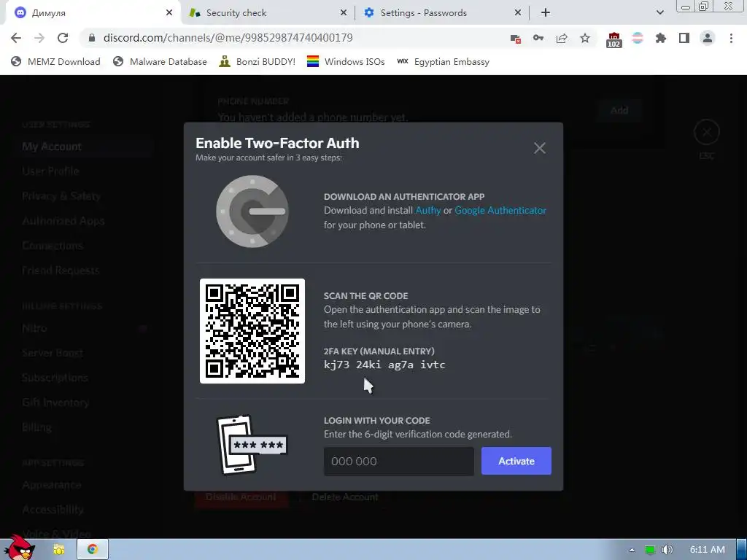Click the ESC close settings circle
This screenshot has width=747, height=560.
pos(706,132)
